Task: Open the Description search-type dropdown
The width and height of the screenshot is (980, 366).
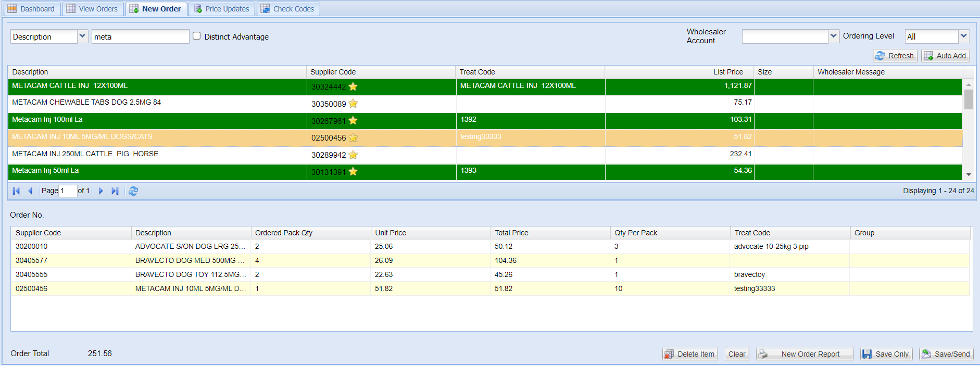Action: [x=82, y=36]
